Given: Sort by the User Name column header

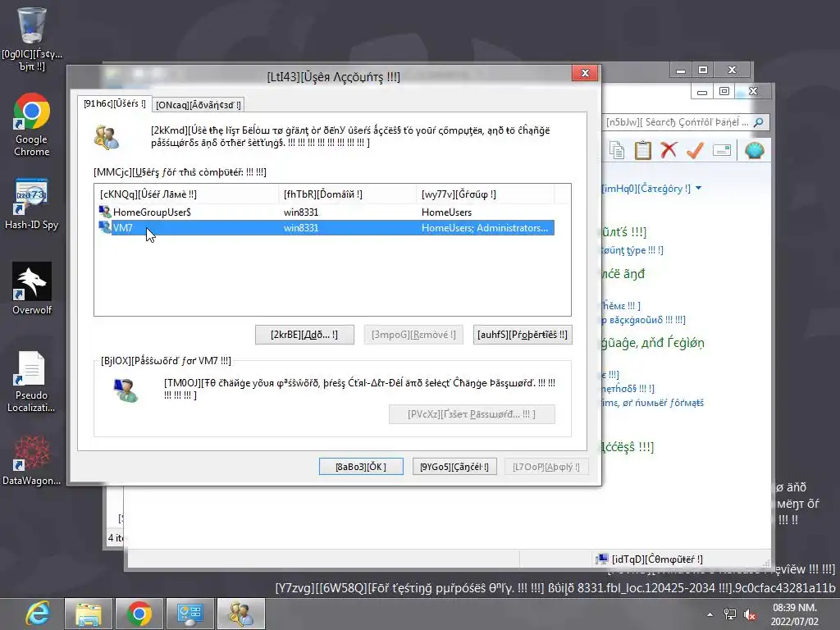Looking at the screenshot, I should [x=186, y=194].
